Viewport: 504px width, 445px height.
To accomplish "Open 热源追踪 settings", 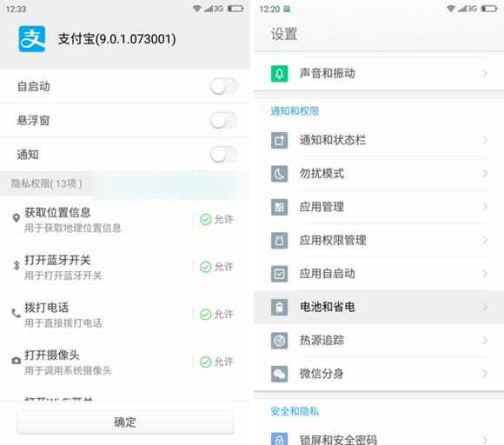I will pyautogui.click(x=379, y=341).
